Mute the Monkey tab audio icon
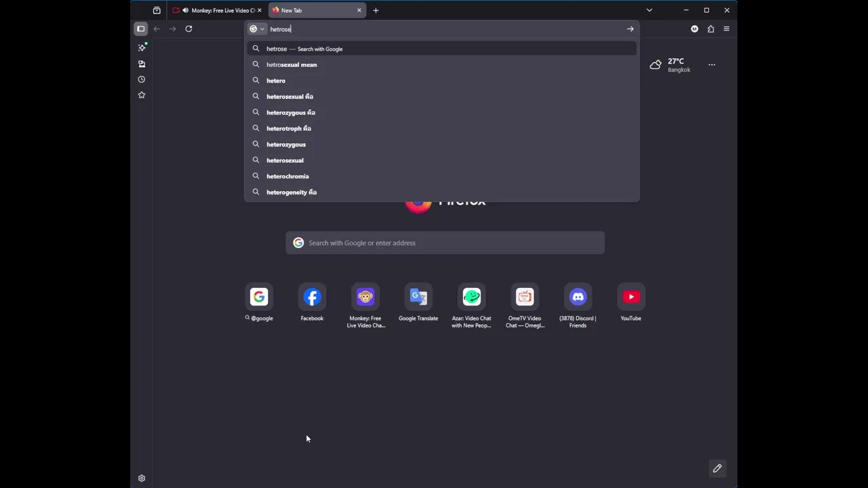The height and width of the screenshot is (488, 868). click(x=185, y=10)
